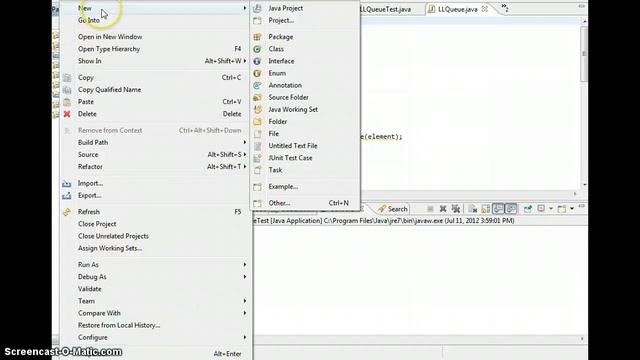The width and height of the screenshot is (640, 360).
Task: Expand the Source submenu arrow
Action: (244, 155)
